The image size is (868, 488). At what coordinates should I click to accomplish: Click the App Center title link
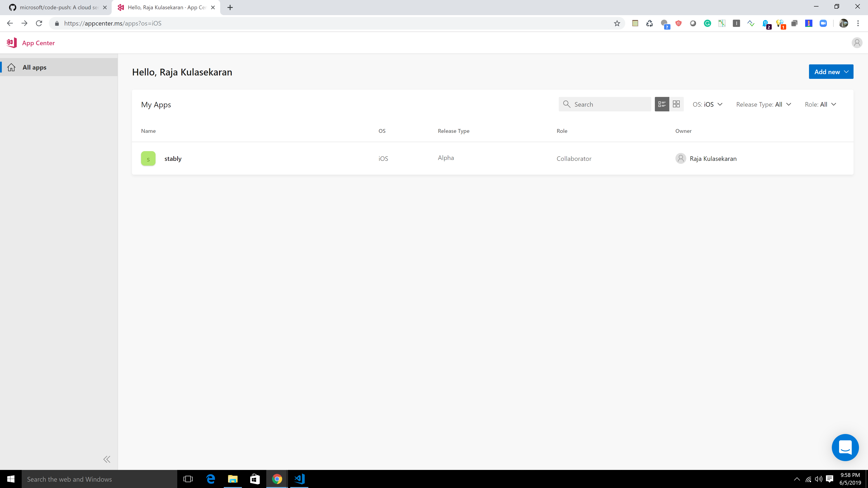pos(38,43)
